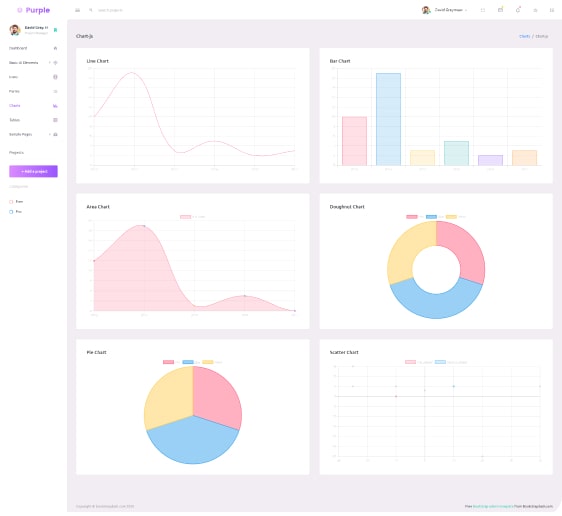Screen dimensions: 562x516
Task: Toggle the sidebar hamburger menu icon
Action: 77,10
